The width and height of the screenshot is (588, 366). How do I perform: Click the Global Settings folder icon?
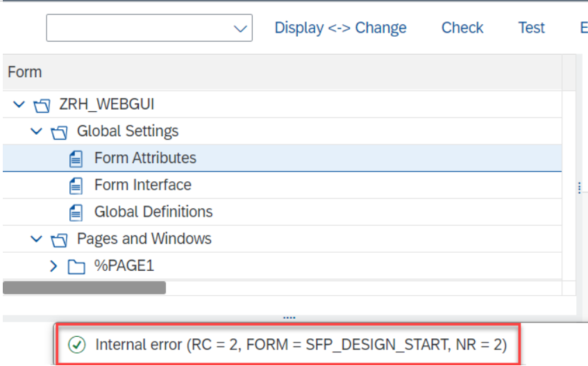[59, 133]
